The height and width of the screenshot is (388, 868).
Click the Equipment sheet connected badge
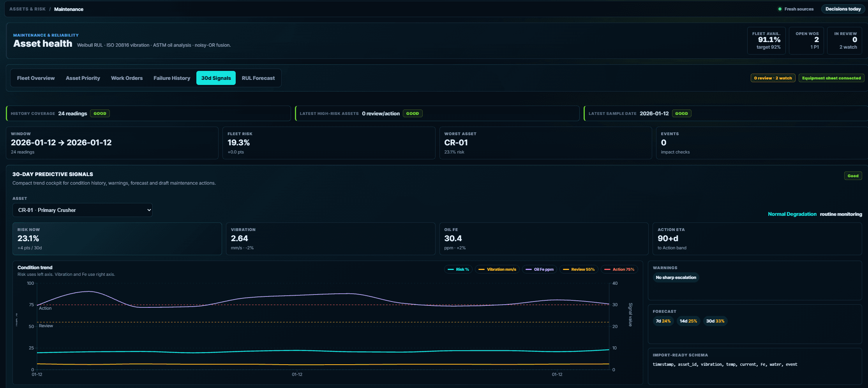[831, 78]
